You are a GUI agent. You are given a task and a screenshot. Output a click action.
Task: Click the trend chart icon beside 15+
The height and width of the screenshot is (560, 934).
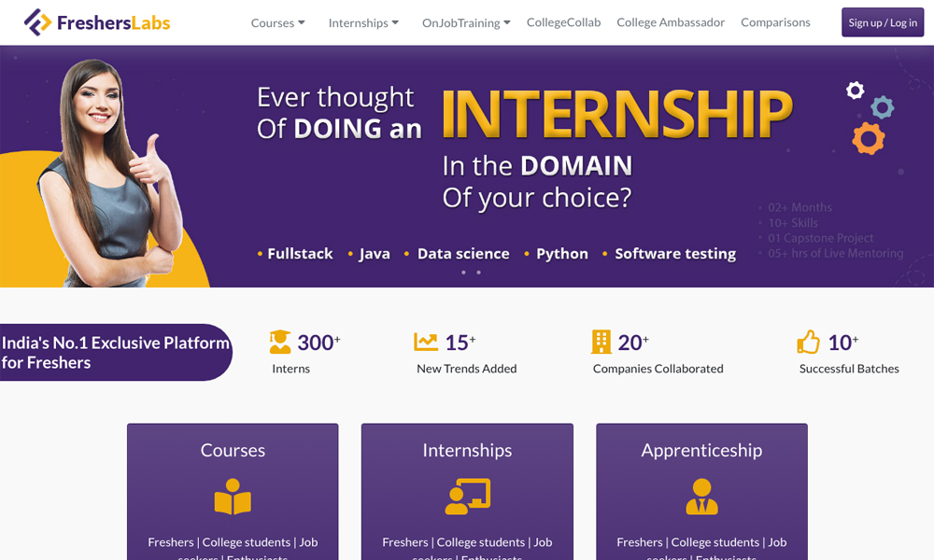click(x=426, y=343)
